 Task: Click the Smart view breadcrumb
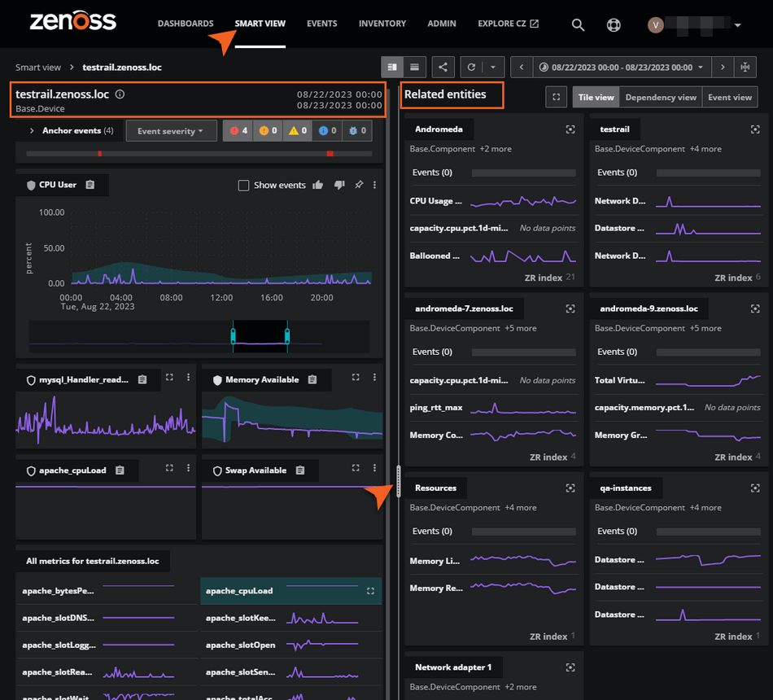click(x=38, y=68)
